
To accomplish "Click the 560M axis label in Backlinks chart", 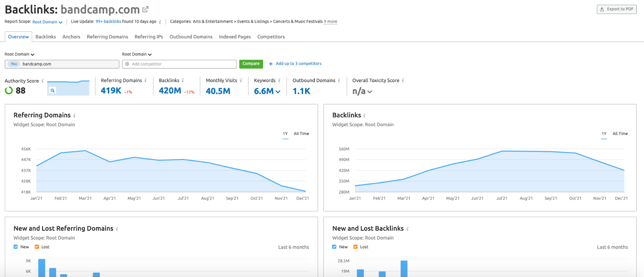I will coord(344,149).
